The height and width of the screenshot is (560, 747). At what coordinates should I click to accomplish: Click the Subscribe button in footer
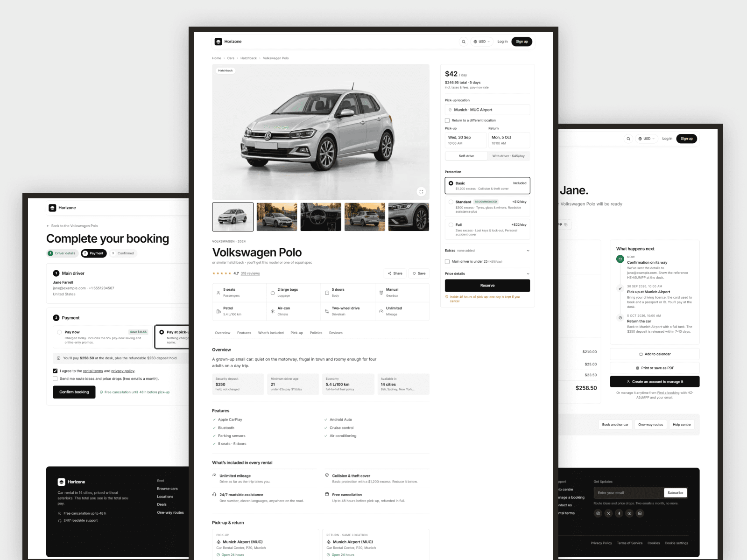click(675, 493)
